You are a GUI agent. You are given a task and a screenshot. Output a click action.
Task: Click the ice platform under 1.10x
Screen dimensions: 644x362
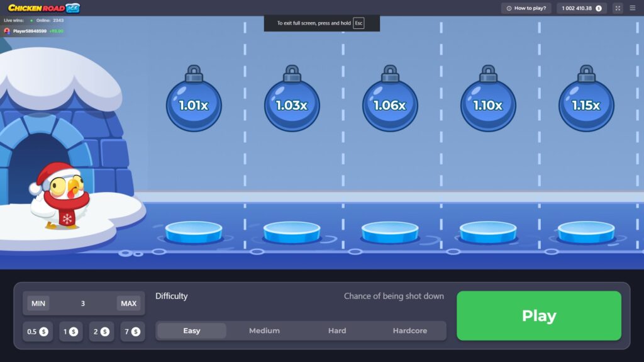[x=488, y=232]
